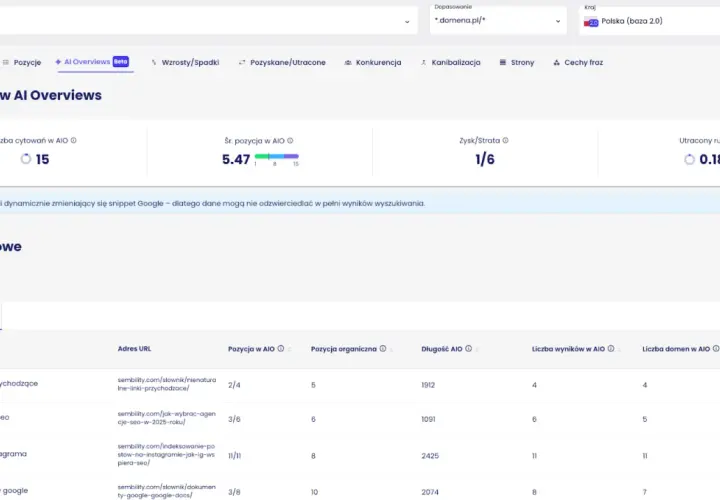Screen dimensions: 720x500
Task: Open the dokumenty-google-google-docs URL link
Action: tap(167, 491)
